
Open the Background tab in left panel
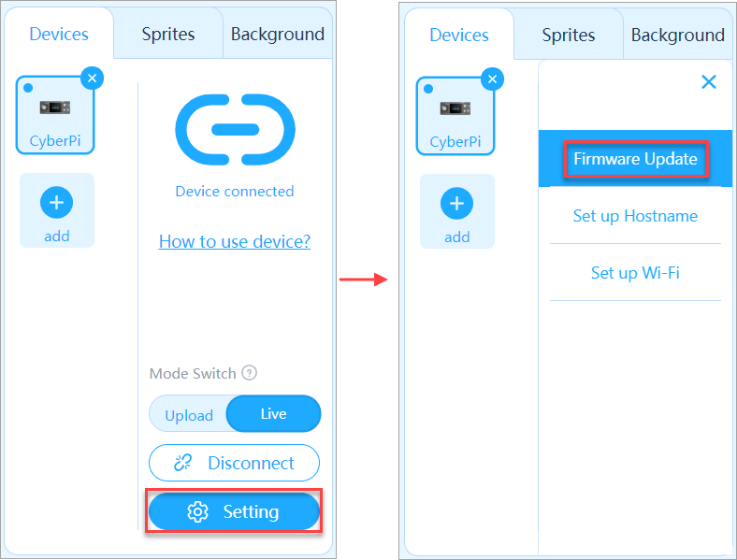point(277,35)
